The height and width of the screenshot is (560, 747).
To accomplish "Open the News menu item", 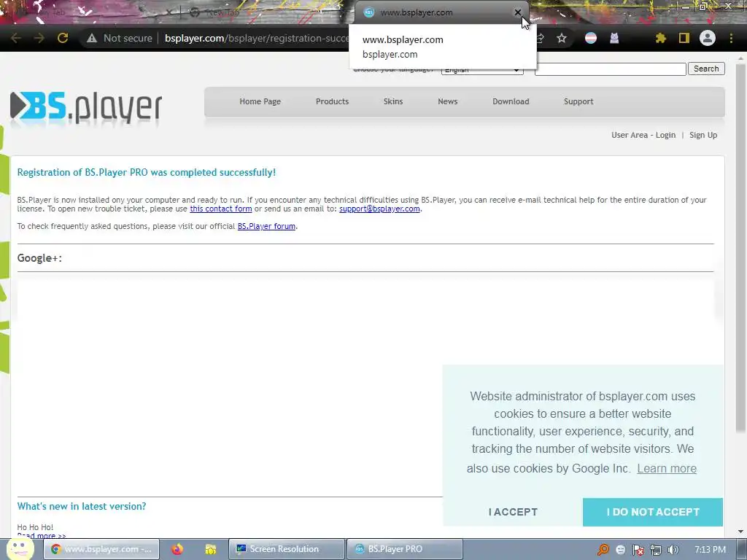I will (x=447, y=101).
